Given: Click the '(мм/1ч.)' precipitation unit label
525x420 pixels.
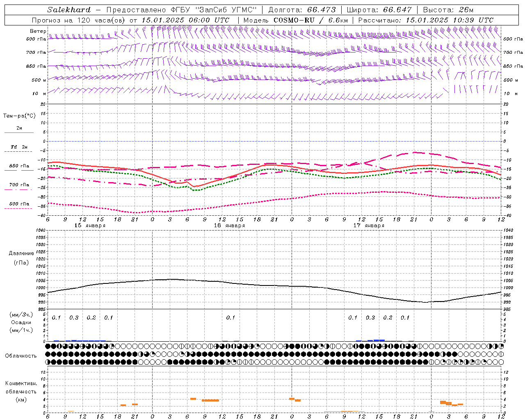Looking at the screenshot, I should click(x=21, y=330).
